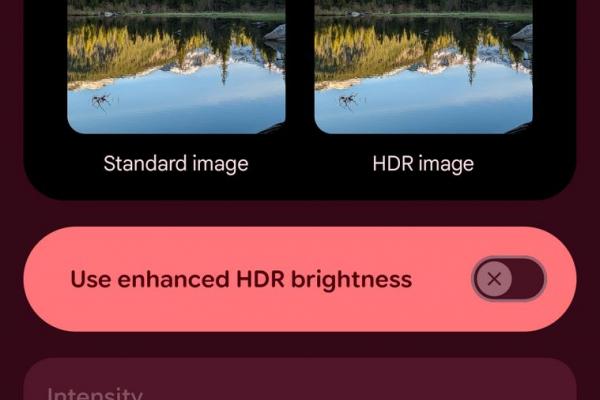The width and height of the screenshot is (600, 400).
Task: Toggle the enhanced HDR brightness switch
Action: click(509, 279)
